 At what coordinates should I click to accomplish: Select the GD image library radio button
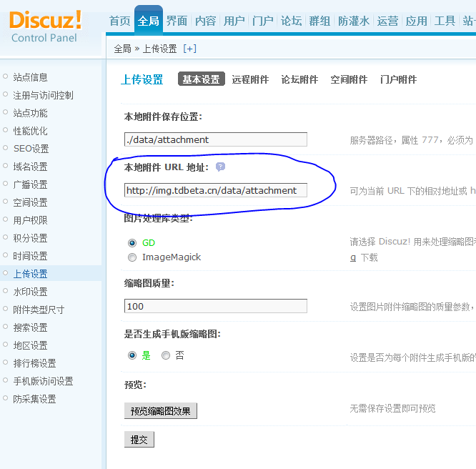[132, 243]
